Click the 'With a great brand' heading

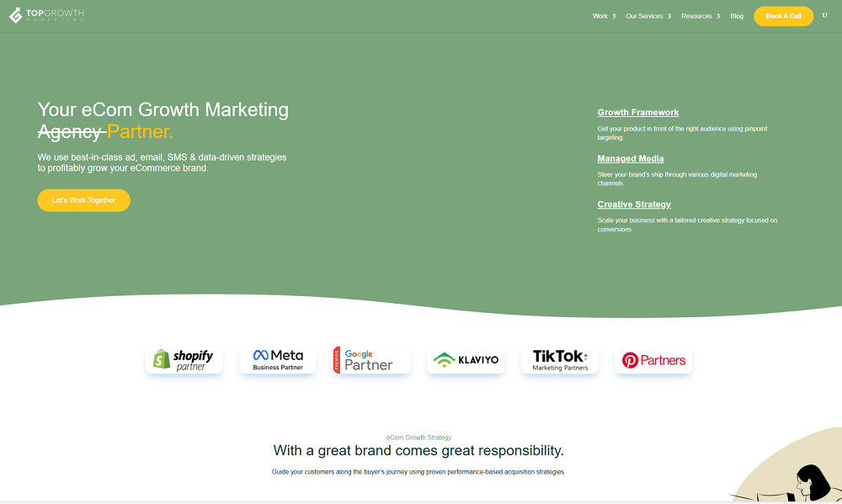pyautogui.click(x=418, y=450)
